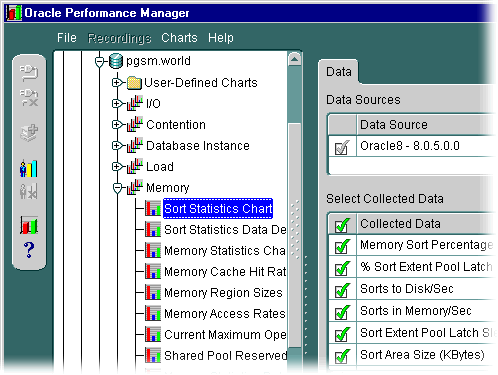Expand the Contention tree node
Screen dimensions: 498x375
(x=117, y=125)
